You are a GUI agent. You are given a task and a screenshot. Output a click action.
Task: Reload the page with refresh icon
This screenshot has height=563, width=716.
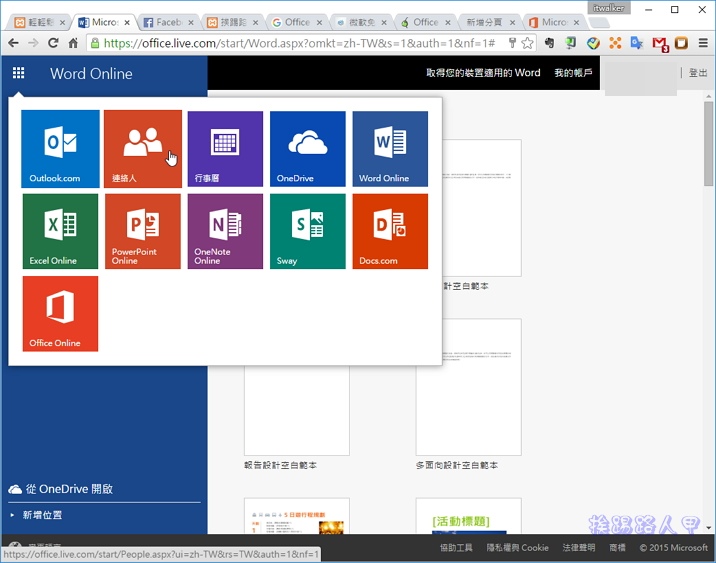(53, 43)
